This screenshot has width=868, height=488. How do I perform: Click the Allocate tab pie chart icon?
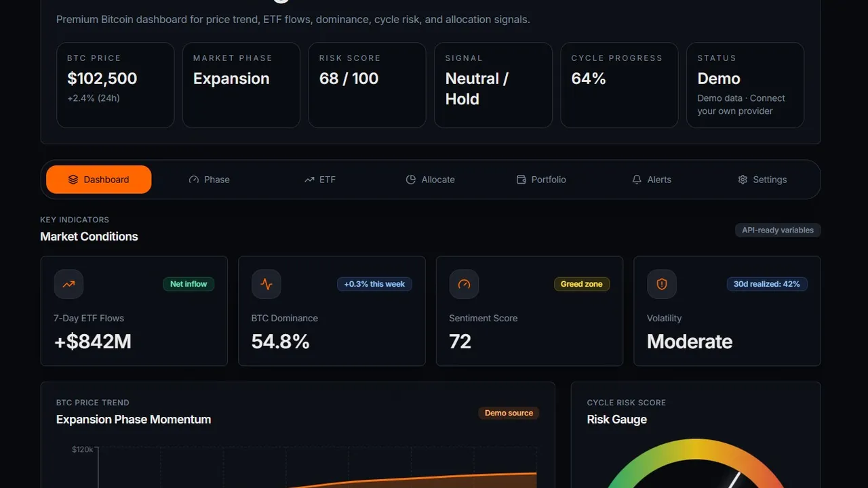(x=411, y=180)
